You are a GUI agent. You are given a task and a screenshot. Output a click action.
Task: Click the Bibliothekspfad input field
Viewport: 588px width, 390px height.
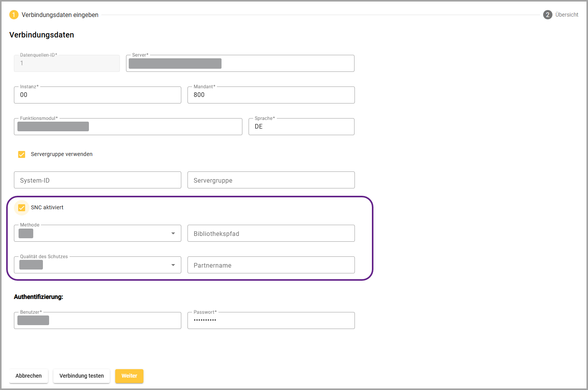(x=271, y=234)
